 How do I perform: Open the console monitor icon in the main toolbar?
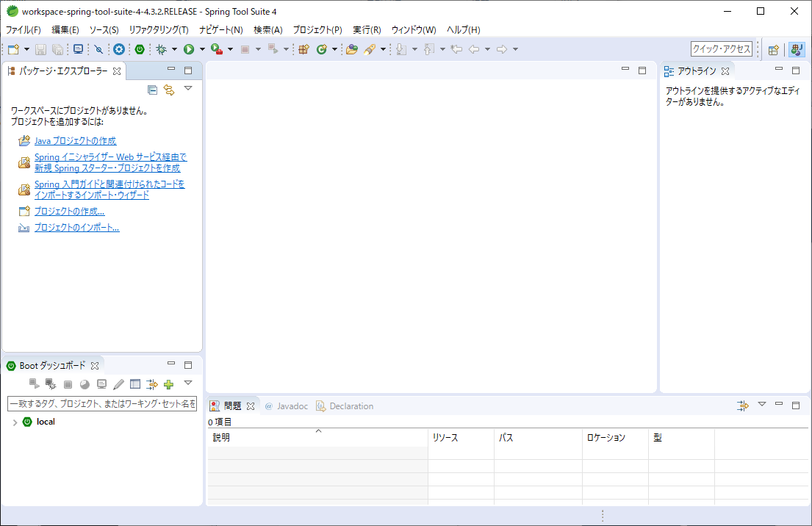78,49
